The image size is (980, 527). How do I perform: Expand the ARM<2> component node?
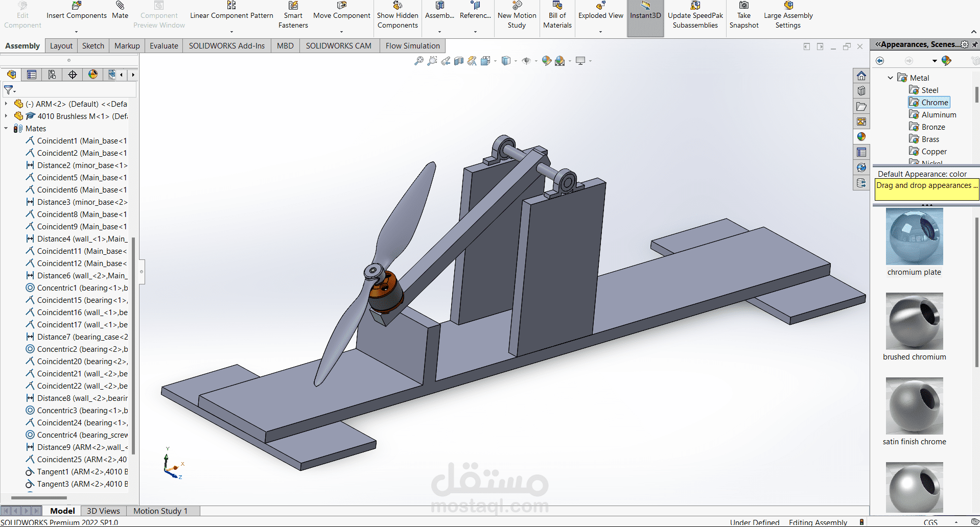click(x=6, y=104)
